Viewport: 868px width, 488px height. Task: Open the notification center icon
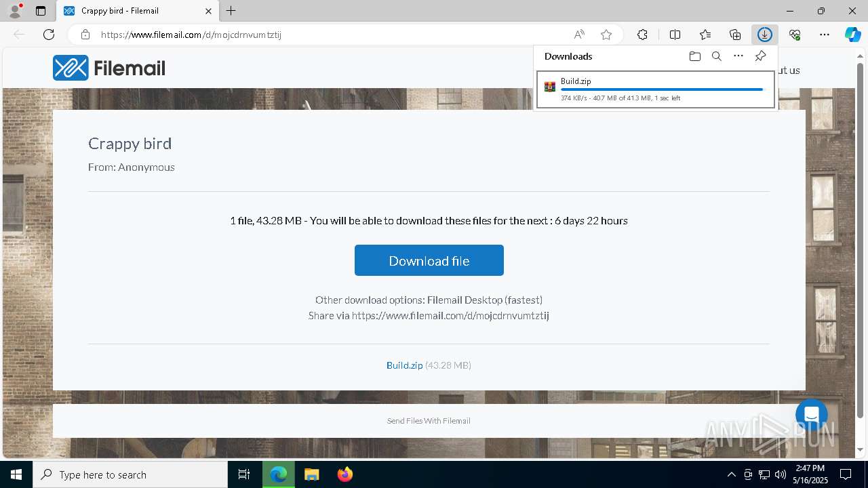tap(846, 474)
